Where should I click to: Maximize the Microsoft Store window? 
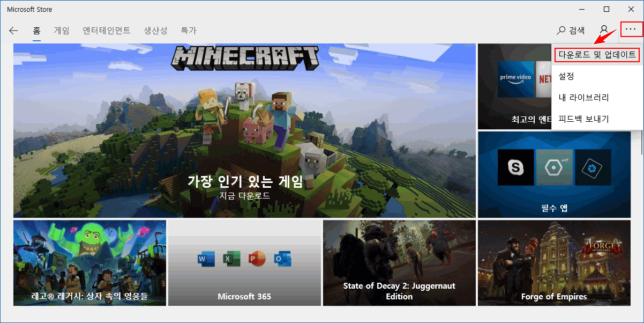click(x=606, y=9)
